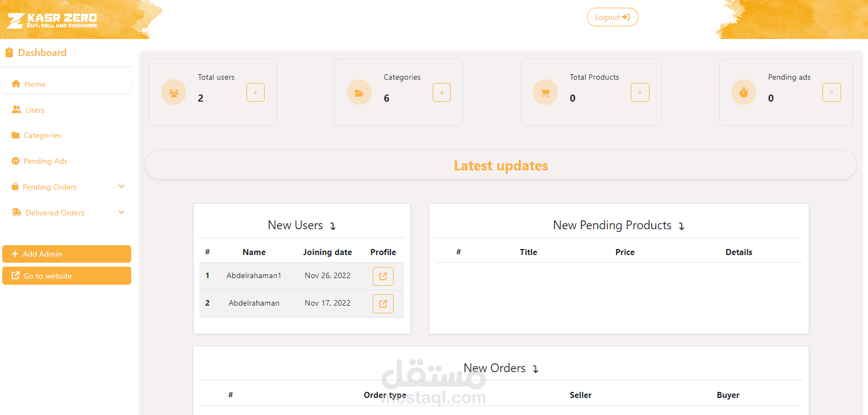Click Total users count value 2
Image resolution: width=868 pixels, height=415 pixels.
(x=201, y=98)
